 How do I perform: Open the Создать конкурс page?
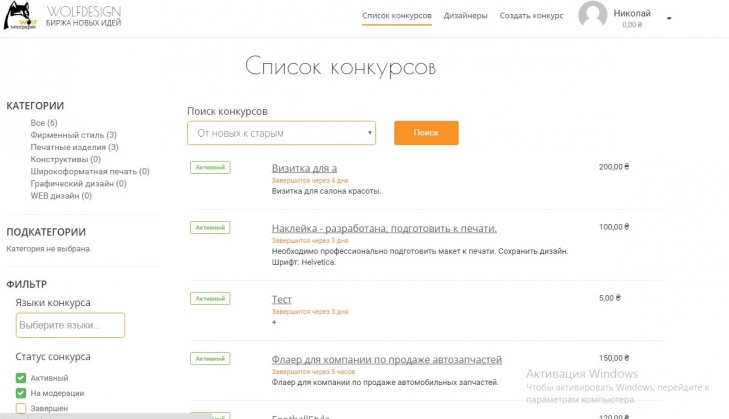531,16
